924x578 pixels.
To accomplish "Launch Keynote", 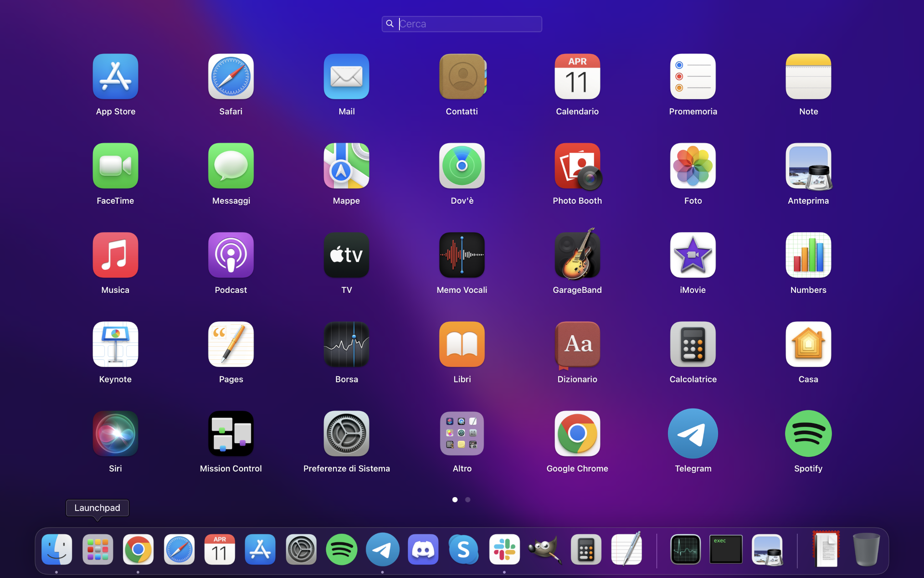I will pos(115,344).
